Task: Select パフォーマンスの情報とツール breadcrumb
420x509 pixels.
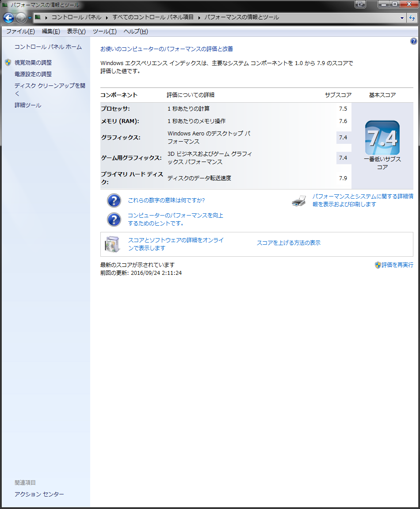Action: 242,17
